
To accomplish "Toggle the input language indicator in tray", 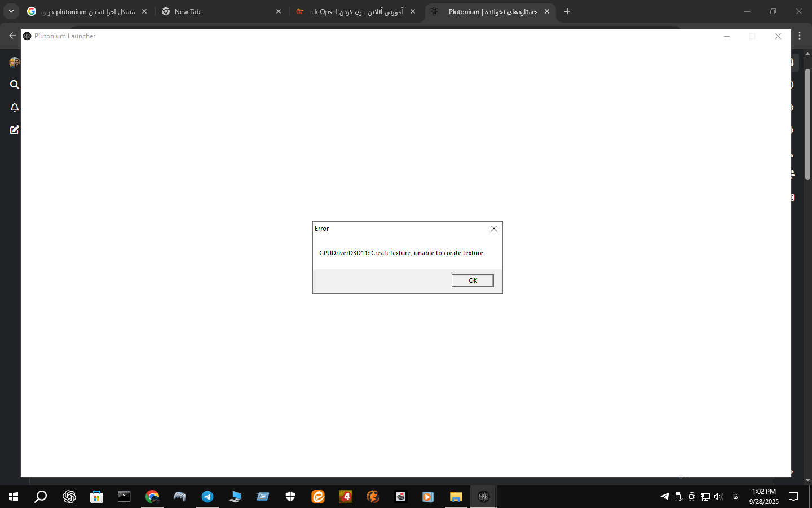I will coord(735,497).
